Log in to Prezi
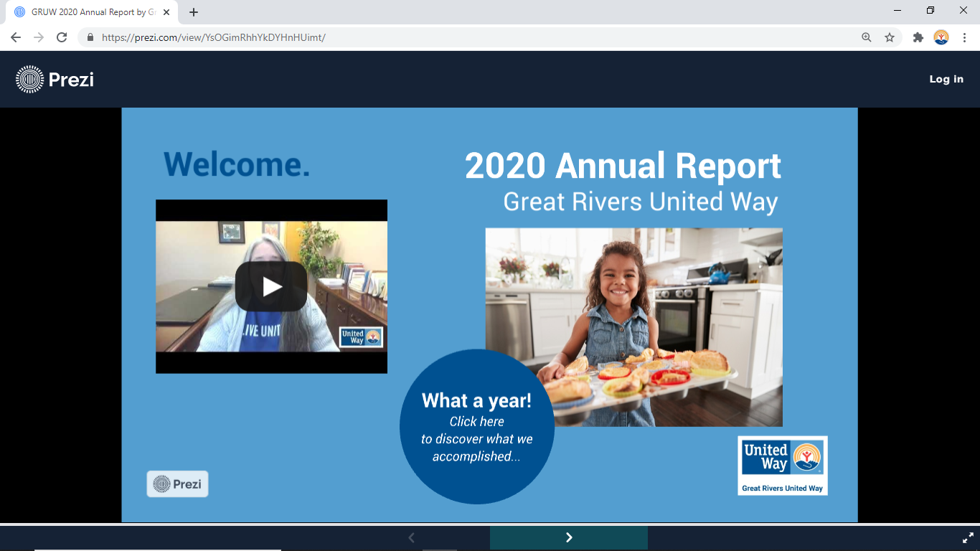Screen dimensions: 980x551 pyautogui.click(x=946, y=79)
